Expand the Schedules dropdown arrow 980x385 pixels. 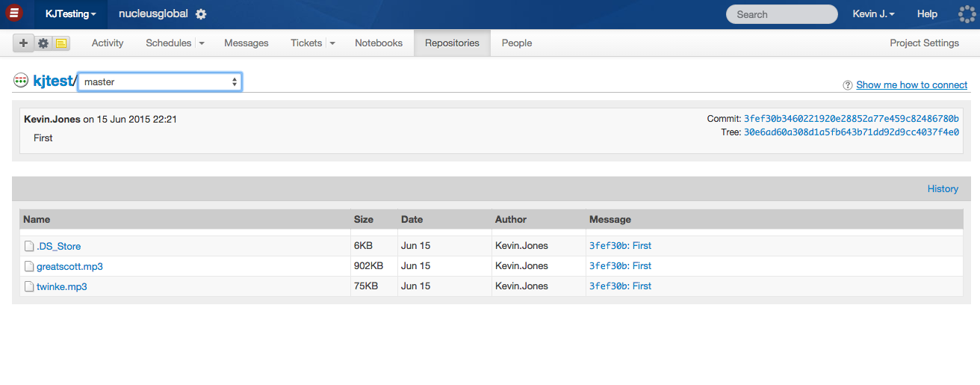(202, 43)
